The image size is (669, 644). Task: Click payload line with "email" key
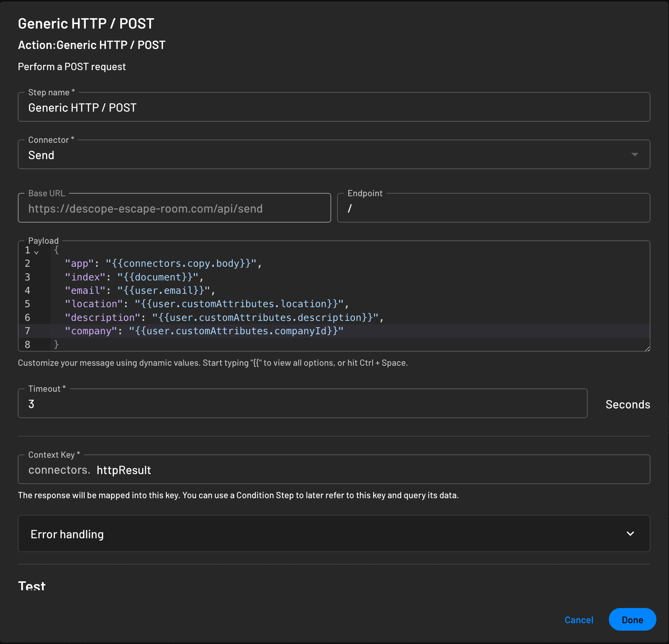tap(140, 290)
